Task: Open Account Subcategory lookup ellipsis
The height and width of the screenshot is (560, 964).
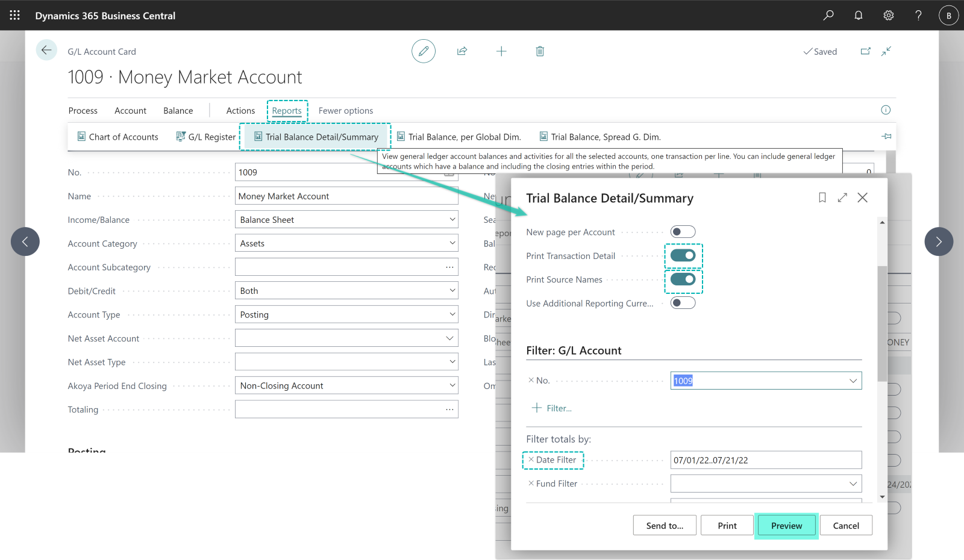Action: point(449,267)
